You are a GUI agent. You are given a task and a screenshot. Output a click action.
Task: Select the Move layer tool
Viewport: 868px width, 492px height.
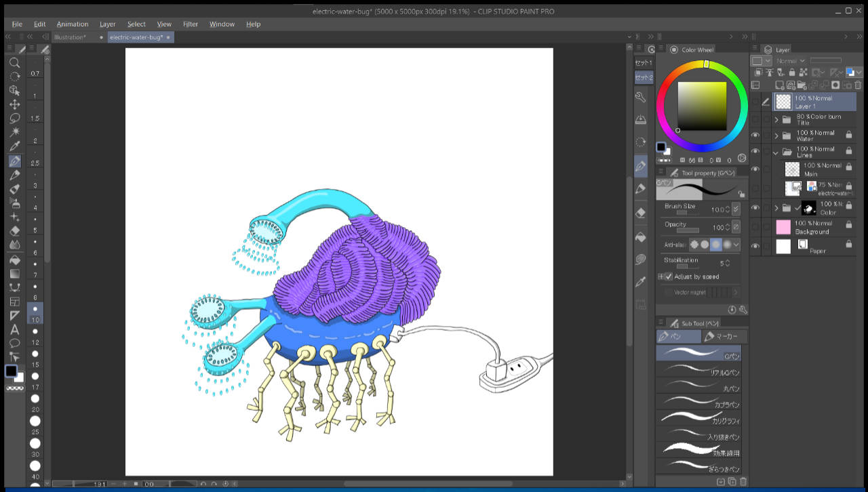coord(14,104)
